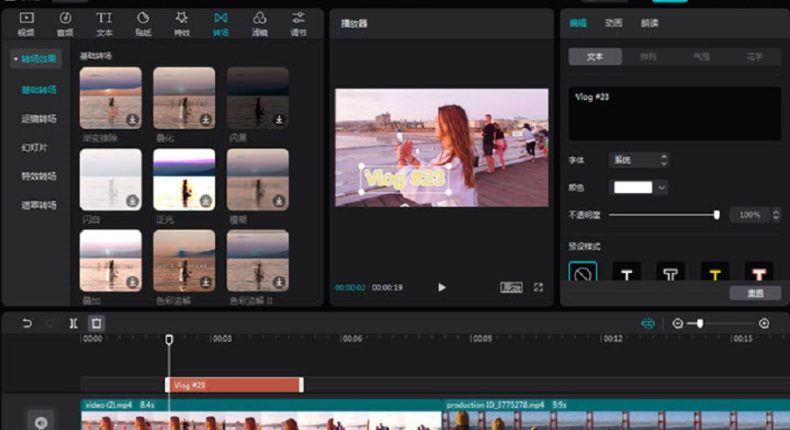Download the 闪黑 transition via its download icon

[279, 119]
